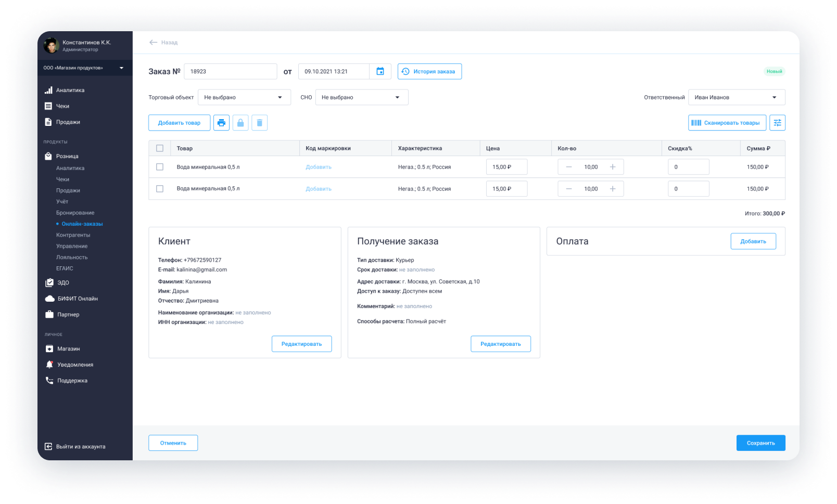Click the Аналитика chart icon in sidebar
This screenshot has width=837, height=504.
(48, 90)
